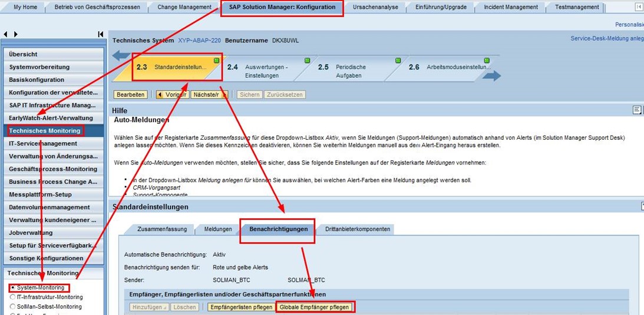Click the username value DKX8UWL
The width and height of the screenshot is (644, 315).
click(285, 41)
